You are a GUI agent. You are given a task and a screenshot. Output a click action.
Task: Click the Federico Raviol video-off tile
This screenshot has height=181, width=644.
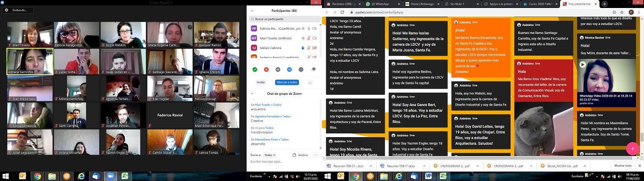170,115
